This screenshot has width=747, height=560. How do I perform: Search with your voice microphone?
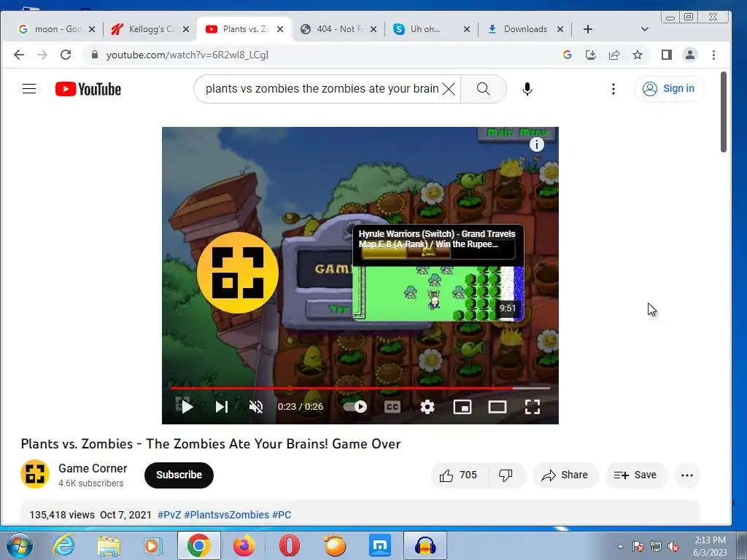[527, 89]
